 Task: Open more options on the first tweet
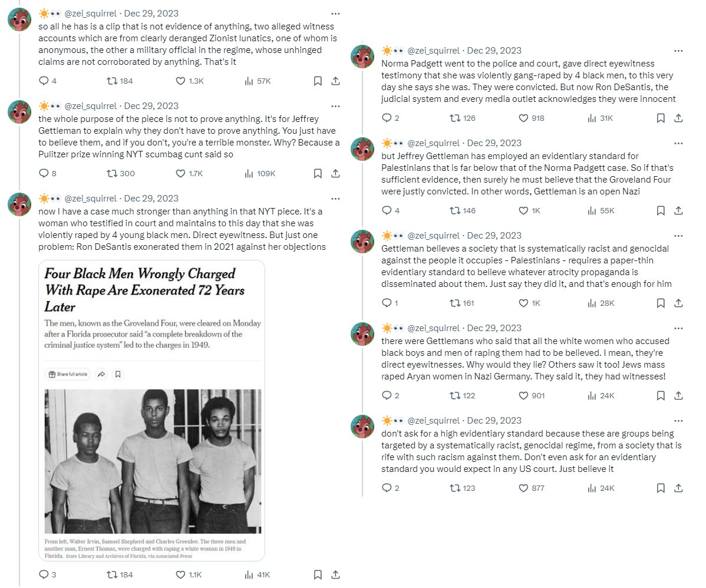click(335, 14)
